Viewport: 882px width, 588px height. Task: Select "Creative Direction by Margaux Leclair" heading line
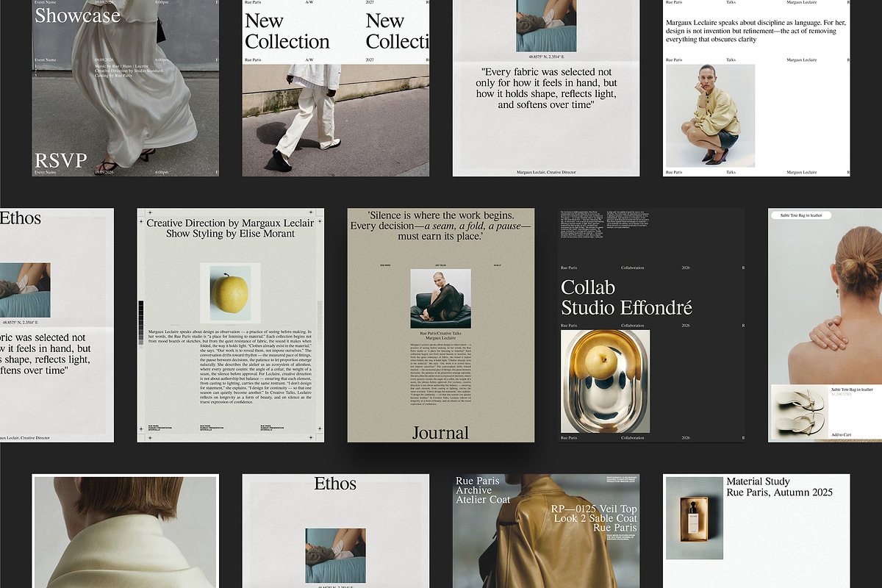[x=230, y=223]
